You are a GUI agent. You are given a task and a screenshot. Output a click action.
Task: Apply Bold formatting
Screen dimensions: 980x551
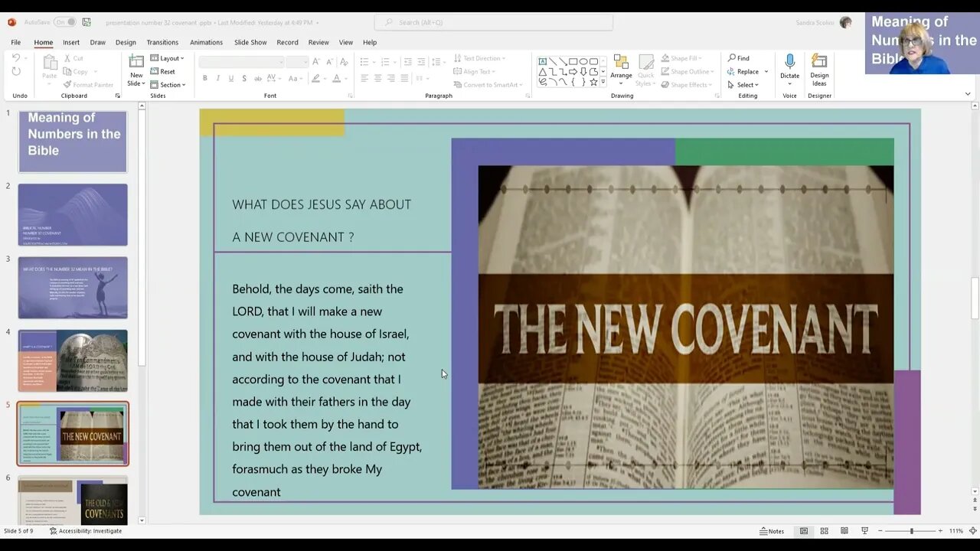click(205, 78)
